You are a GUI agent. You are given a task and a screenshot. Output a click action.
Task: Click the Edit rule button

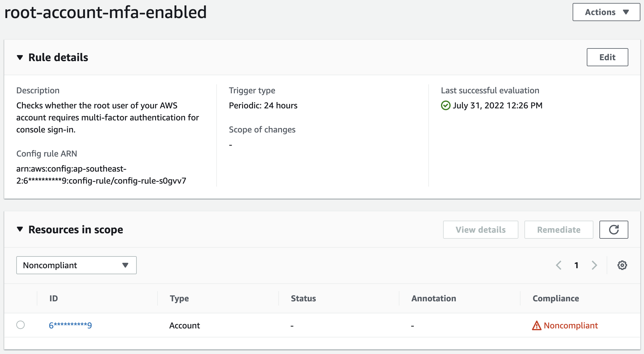(x=607, y=57)
